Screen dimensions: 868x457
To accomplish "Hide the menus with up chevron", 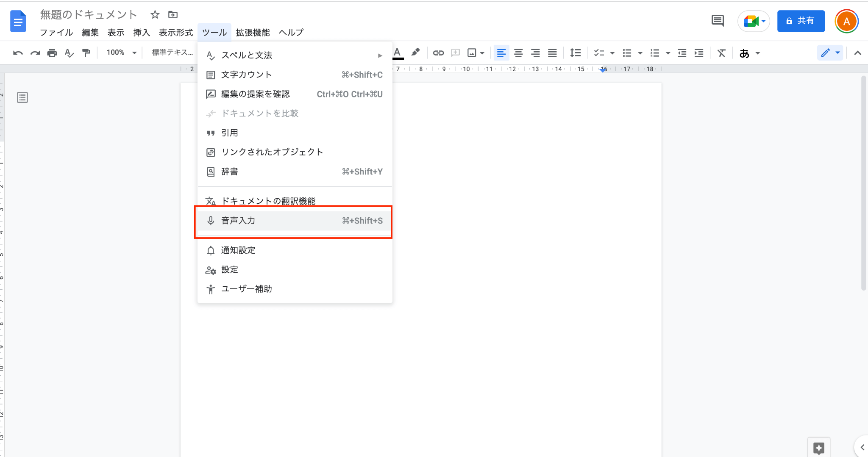I will (857, 53).
